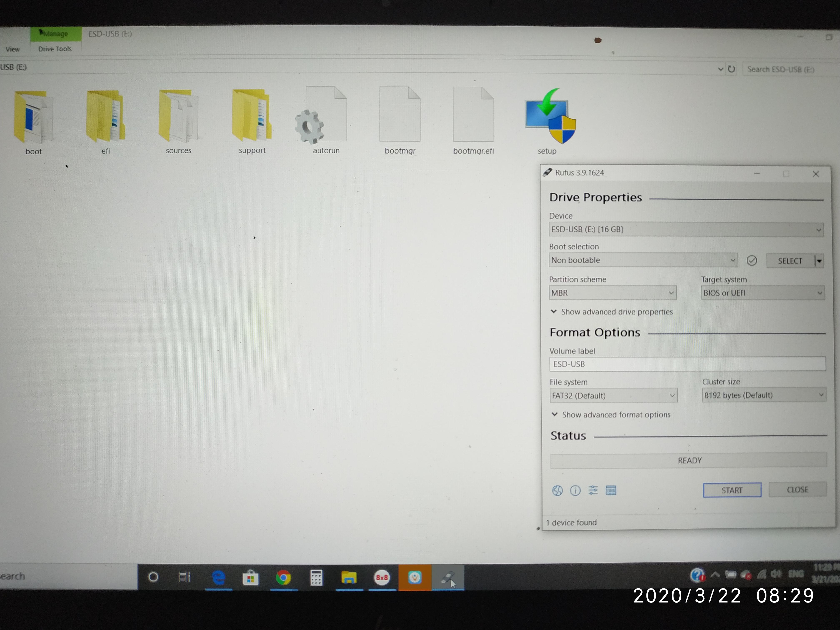The image size is (840, 630).
Task: Refresh the Explorer address bar
Action: [731, 69]
